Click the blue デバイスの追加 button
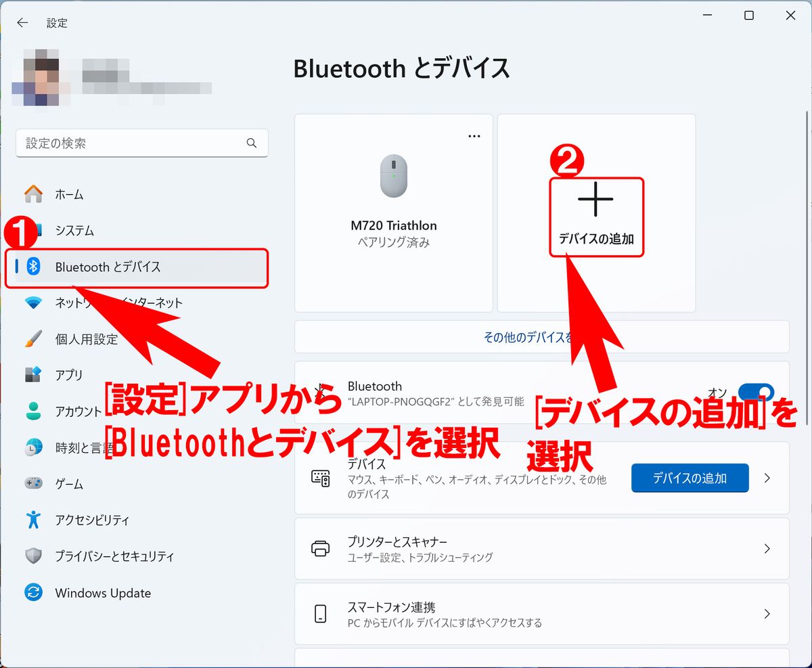The height and width of the screenshot is (668, 812). point(690,478)
